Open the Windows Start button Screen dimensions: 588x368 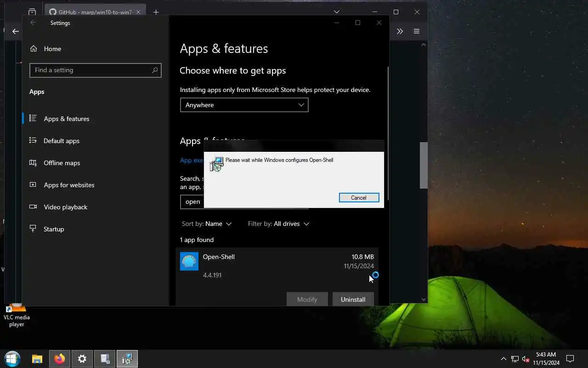[12, 359]
